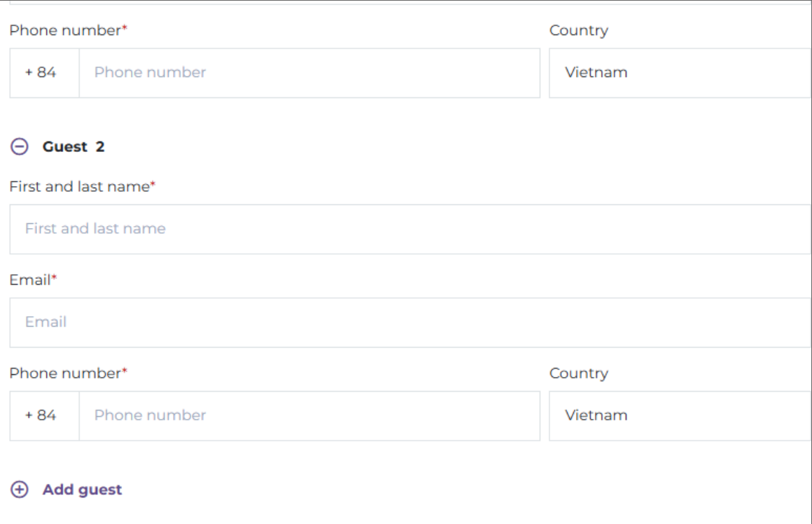Click the Guest 2 section heading text
Image resolution: width=812 pixels, height=524 pixels.
click(73, 147)
